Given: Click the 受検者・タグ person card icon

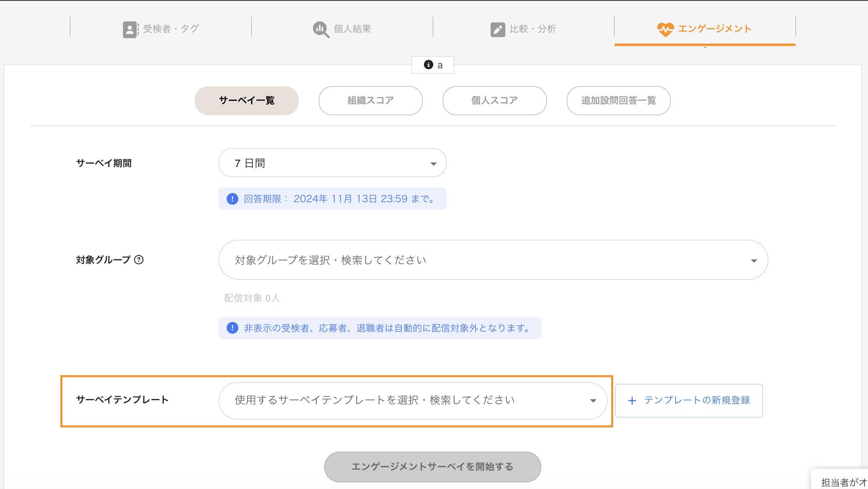Looking at the screenshot, I should (x=130, y=29).
